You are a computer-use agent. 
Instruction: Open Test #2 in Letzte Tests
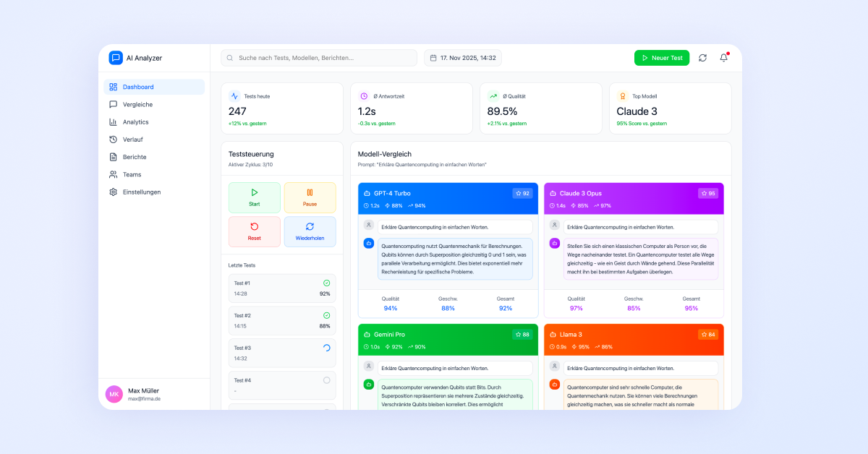[282, 321]
